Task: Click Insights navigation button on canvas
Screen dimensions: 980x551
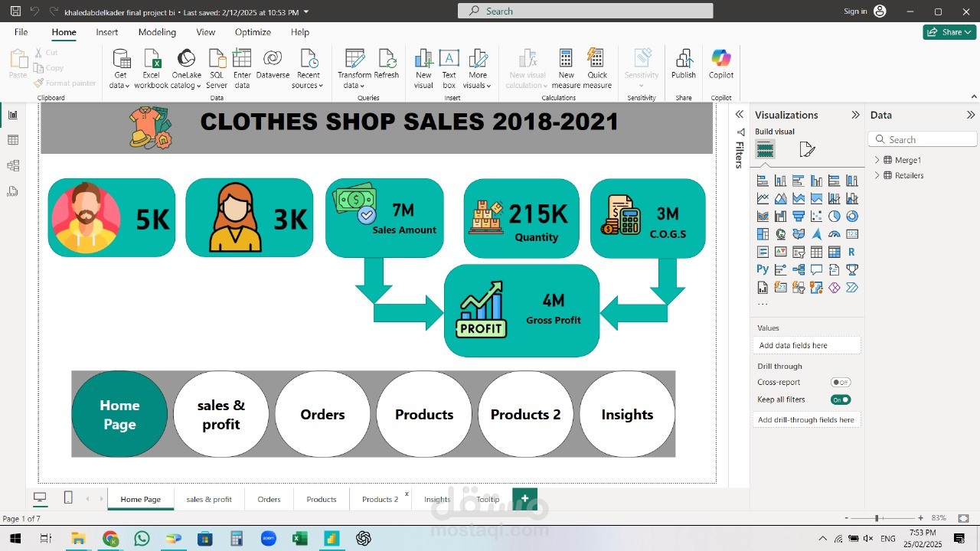Action: pyautogui.click(x=627, y=414)
